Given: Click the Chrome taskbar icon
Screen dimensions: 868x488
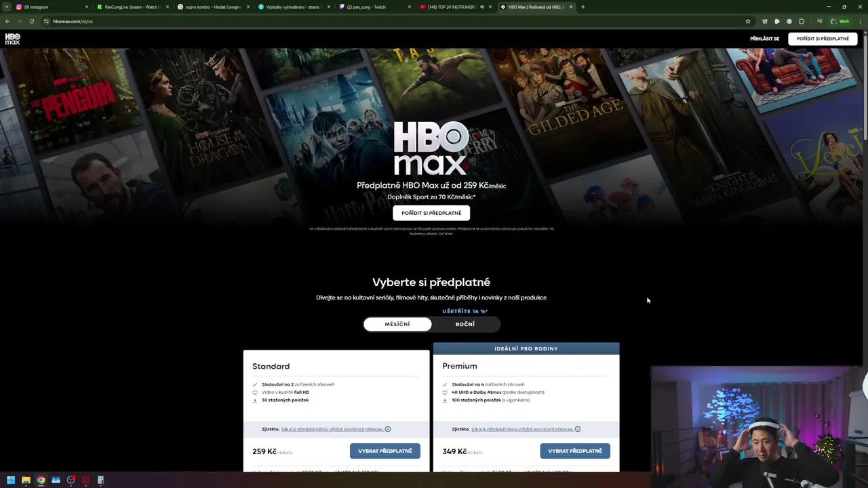Looking at the screenshot, I should coord(41,481).
